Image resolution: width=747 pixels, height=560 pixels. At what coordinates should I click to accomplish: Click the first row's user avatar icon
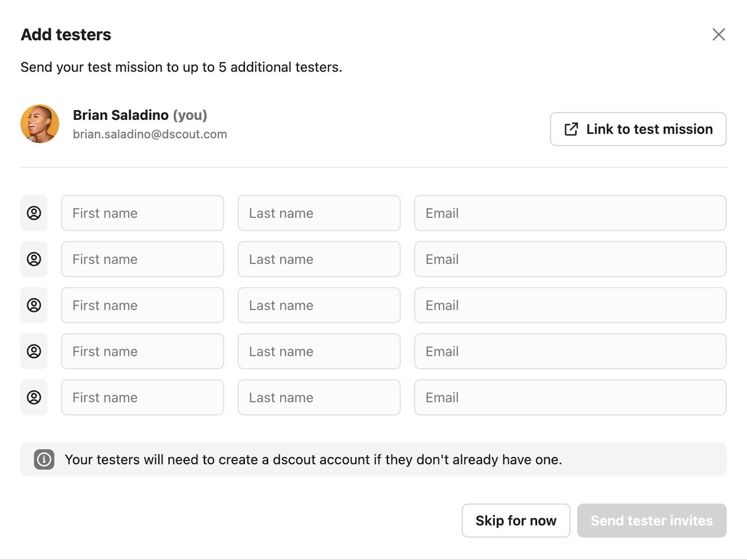tap(34, 213)
